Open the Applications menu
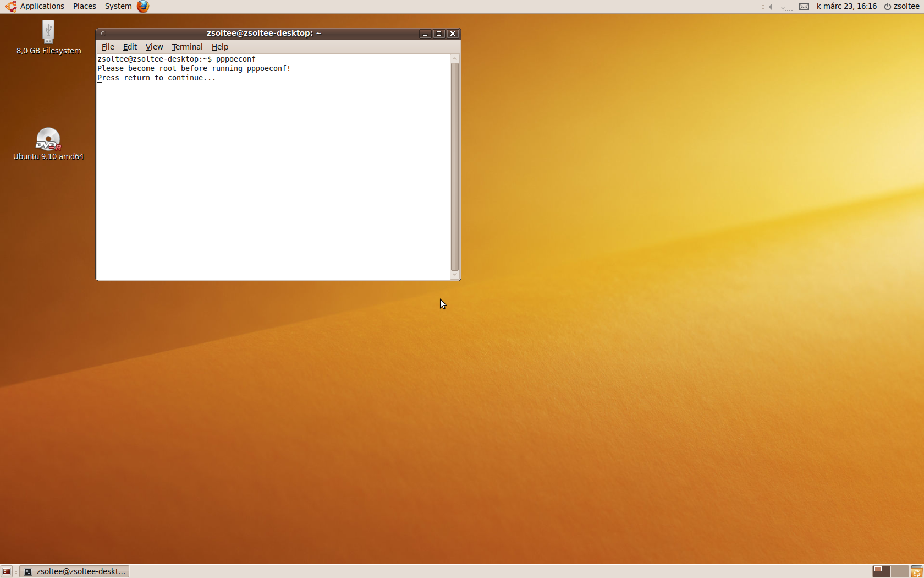Image resolution: width=924 pixels, height=578 pixels. coord(42,6)
